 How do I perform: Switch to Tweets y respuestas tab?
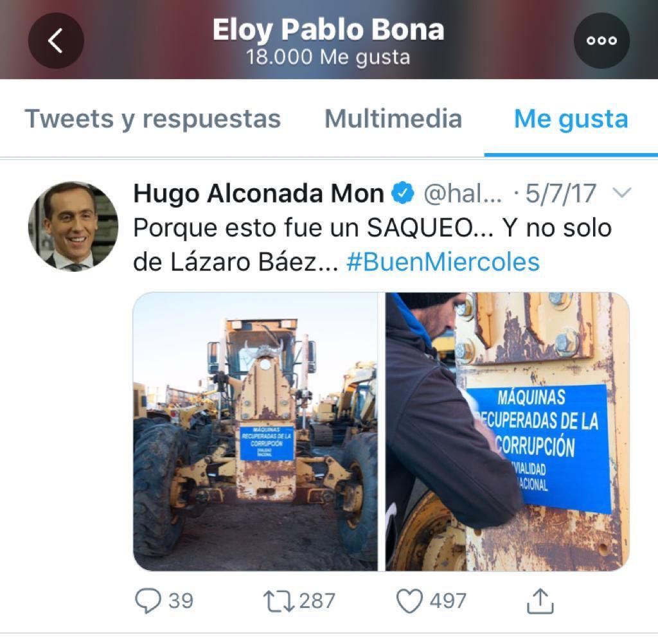pos(153,119)
